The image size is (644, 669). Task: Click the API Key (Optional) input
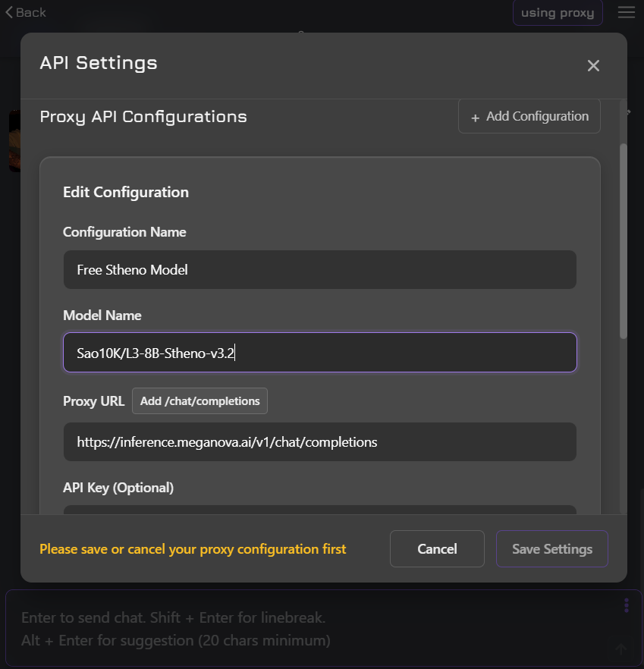[x=319, y=510]
